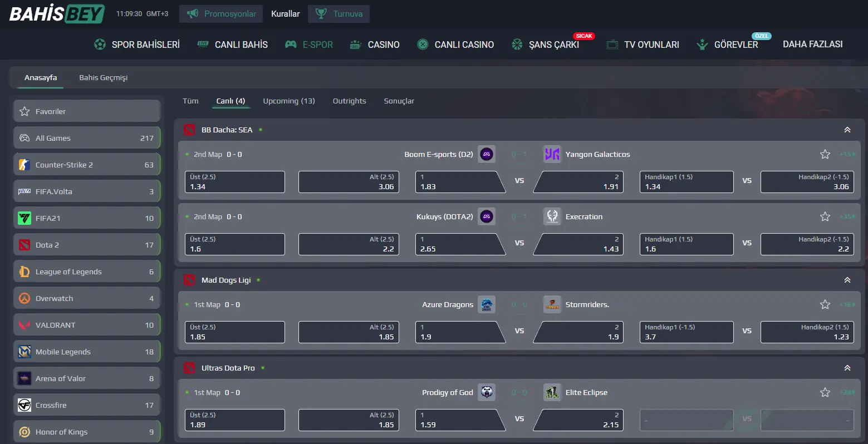Click the Favoriler star icon in sidebar
Viewport: 868px width, 444px height.
(x=24, y=111)
